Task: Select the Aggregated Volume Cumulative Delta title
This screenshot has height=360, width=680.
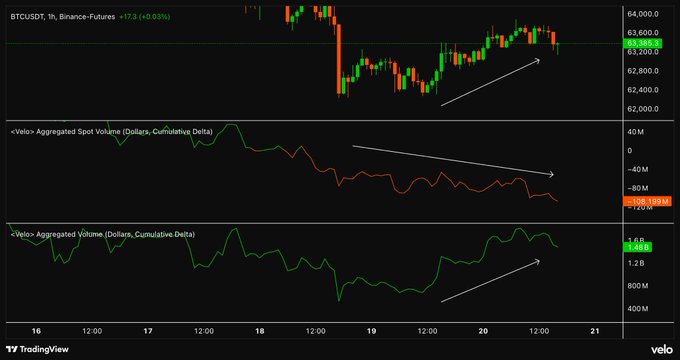Action: tap(103, 234)
